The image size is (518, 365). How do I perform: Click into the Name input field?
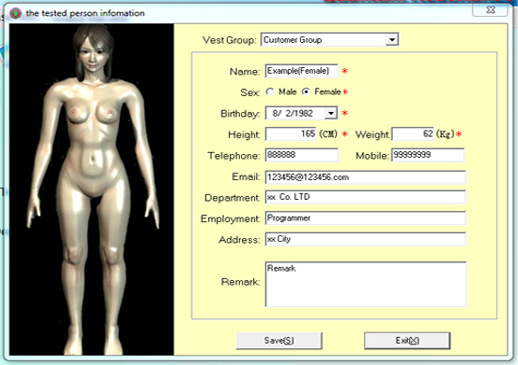pos(302,71)
